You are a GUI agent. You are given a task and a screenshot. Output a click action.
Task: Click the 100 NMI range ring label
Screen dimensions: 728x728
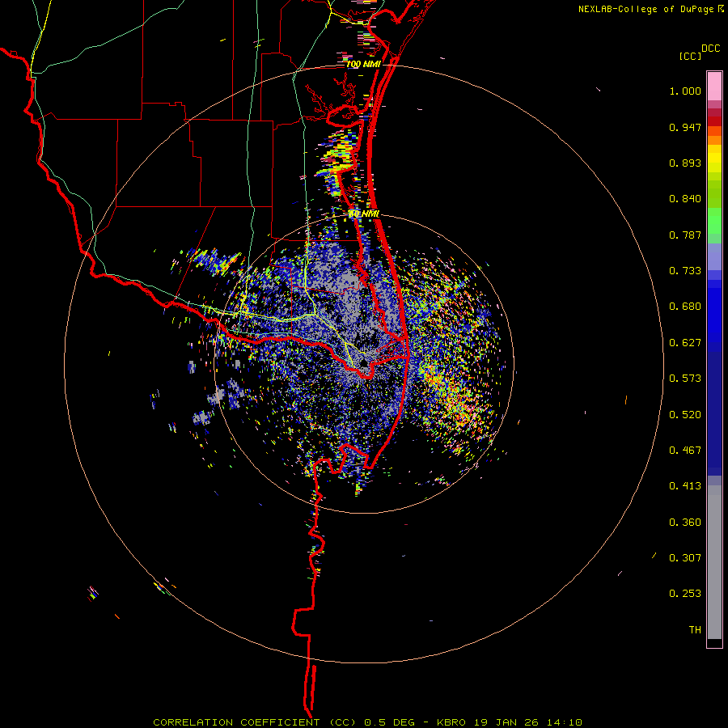click(363, 64)
